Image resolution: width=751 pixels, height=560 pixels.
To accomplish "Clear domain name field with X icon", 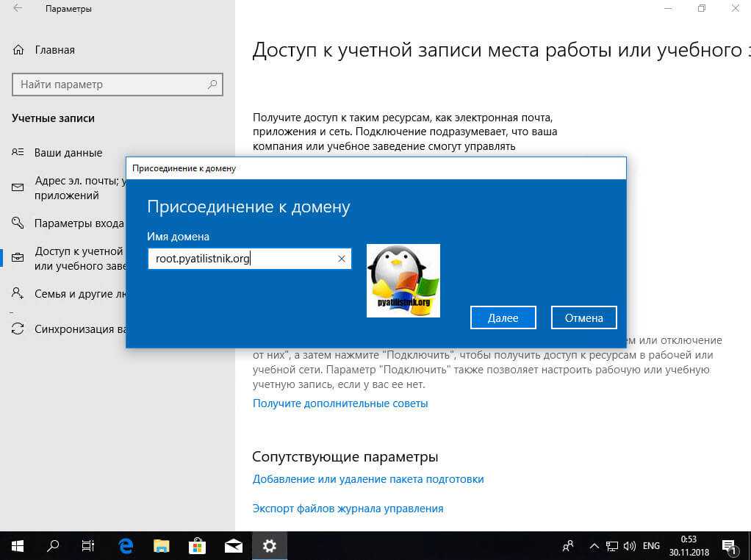I will coord(341,259).
